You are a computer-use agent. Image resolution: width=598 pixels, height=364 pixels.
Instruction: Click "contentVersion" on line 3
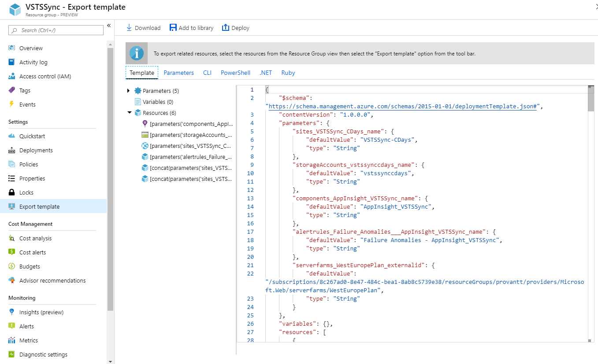tap(306, 114)
